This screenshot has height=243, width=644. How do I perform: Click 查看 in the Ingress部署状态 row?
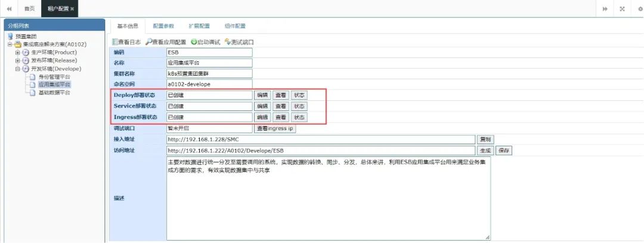(x=280, y=117)
